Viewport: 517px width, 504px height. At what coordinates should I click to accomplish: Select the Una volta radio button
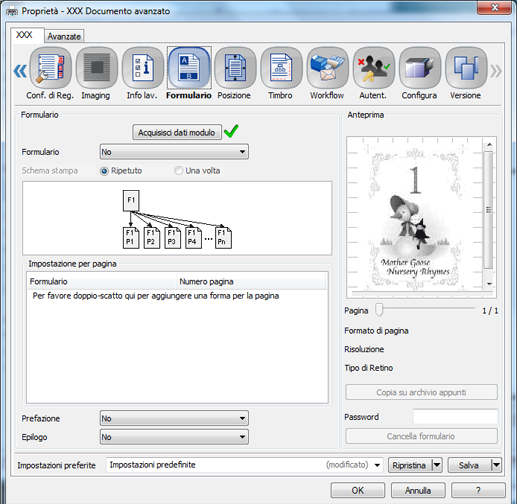coord(179,171)
